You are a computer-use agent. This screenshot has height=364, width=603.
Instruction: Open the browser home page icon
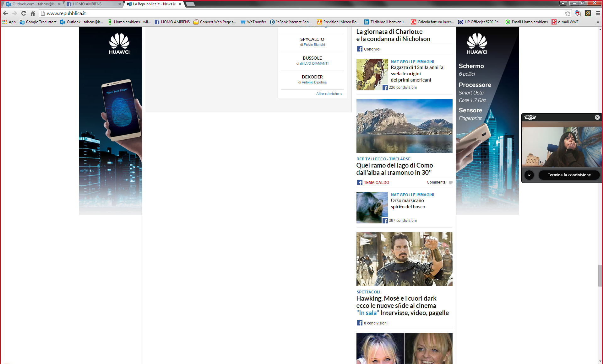(x=33, y=13)
